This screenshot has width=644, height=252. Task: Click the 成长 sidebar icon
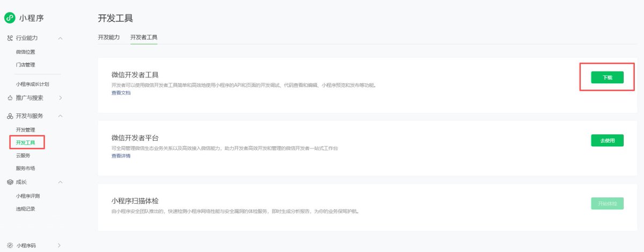click(x=10, y=182)
